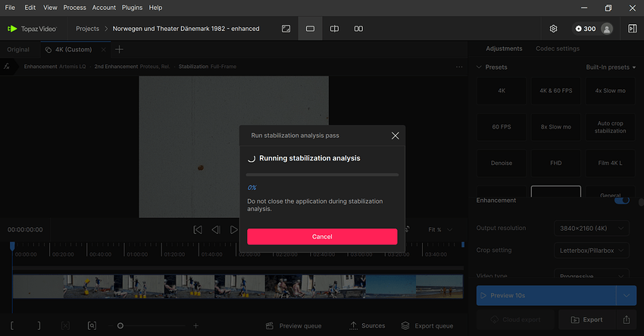
Task: Toggle the Enhancement switch
Action: [x=622, y=201]
